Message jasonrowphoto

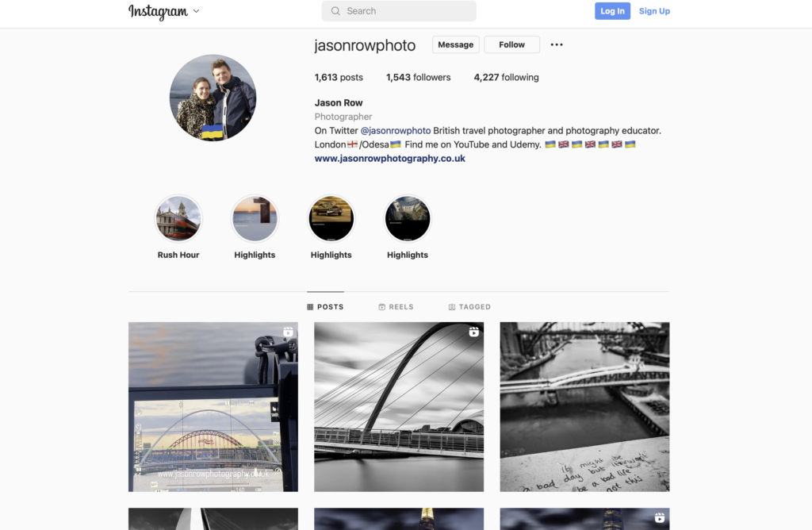(x=456, y=44)
